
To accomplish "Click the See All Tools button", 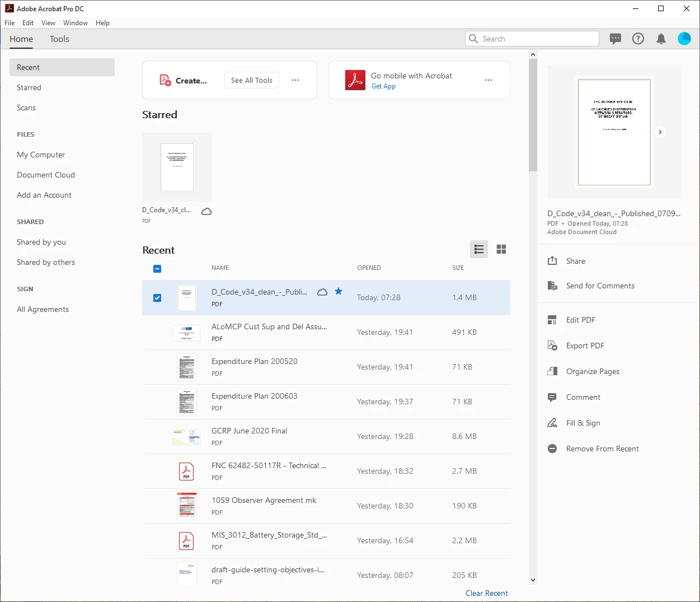I will (252, 80).
